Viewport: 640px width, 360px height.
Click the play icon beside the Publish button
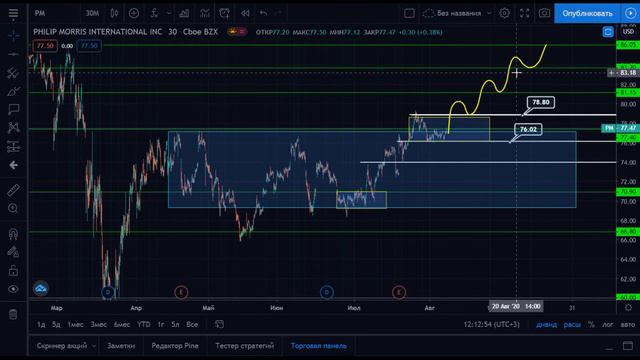[630, 13]
